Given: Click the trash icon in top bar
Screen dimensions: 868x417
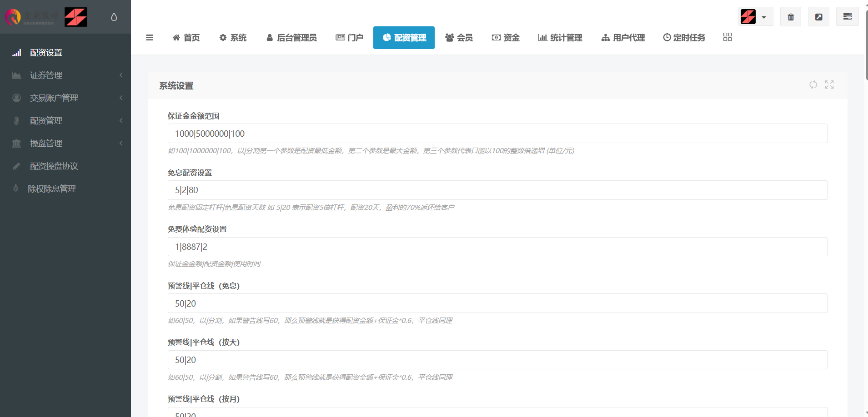Looking at the screenshot, I should (791, 17).
